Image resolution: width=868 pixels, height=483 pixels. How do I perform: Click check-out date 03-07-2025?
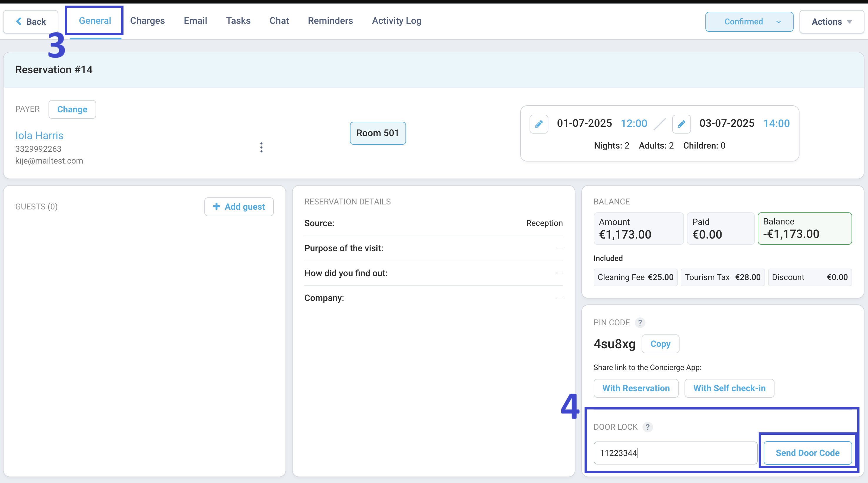point(727,123)
